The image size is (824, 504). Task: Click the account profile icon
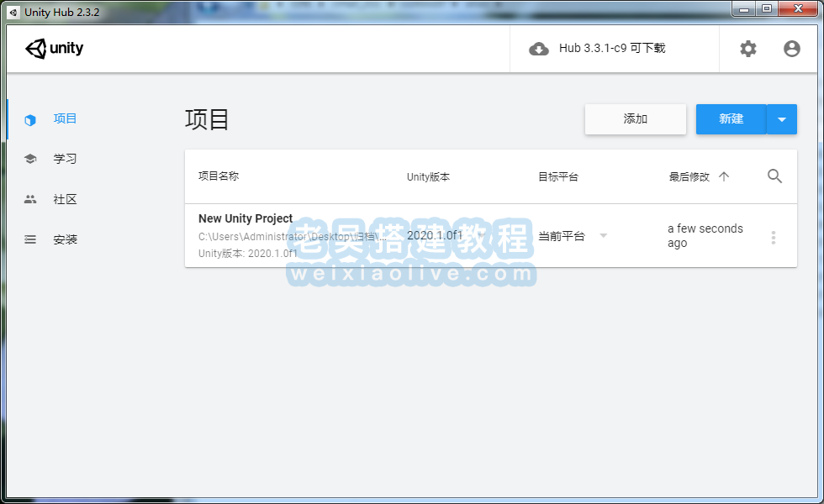[791, 49]
